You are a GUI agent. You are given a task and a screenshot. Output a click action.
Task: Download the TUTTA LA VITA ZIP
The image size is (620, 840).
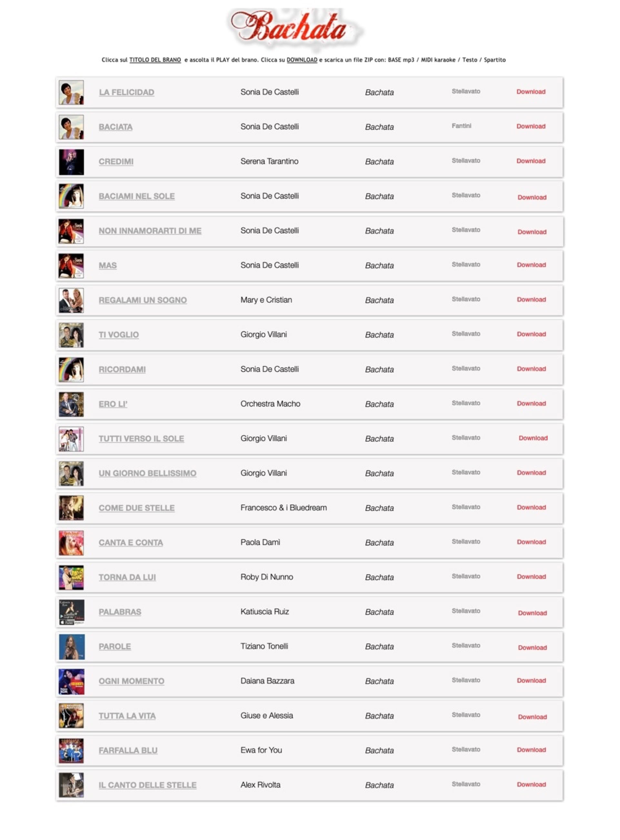[532, 717]
